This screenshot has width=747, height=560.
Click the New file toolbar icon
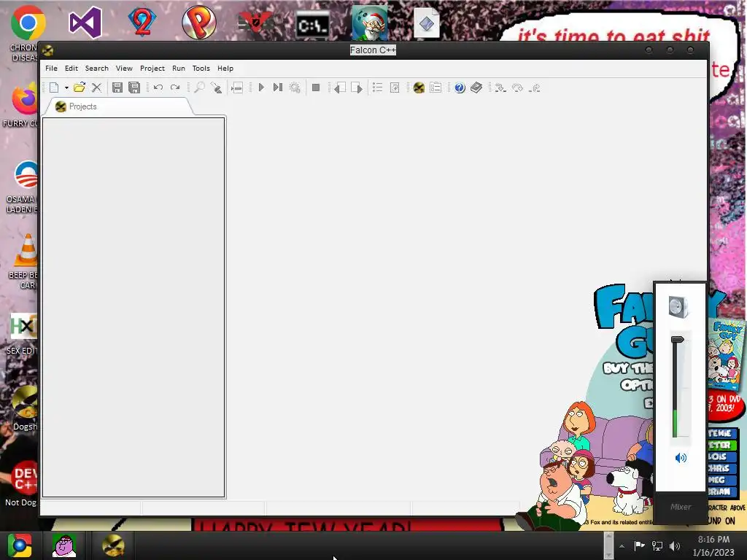[x=54, y=87]
